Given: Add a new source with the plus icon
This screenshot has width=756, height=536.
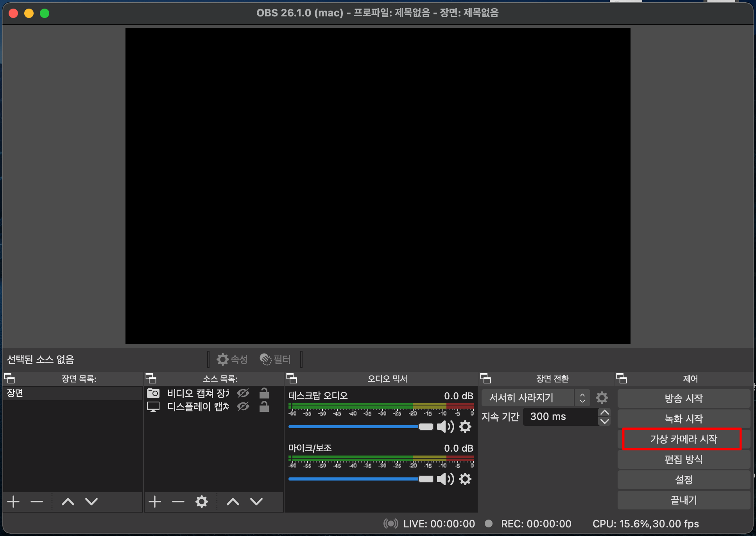Looking at the screenshot, I should (155, 502).
